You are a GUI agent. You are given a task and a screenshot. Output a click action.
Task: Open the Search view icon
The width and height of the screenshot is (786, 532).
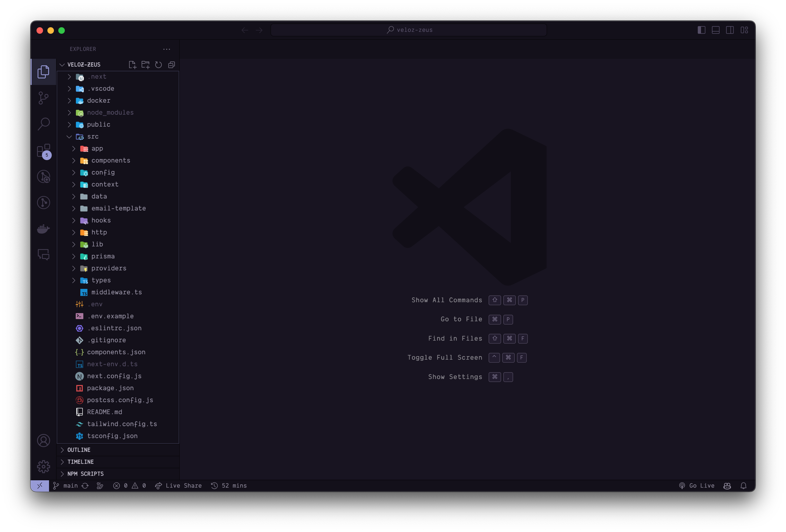tap(43, 124)
